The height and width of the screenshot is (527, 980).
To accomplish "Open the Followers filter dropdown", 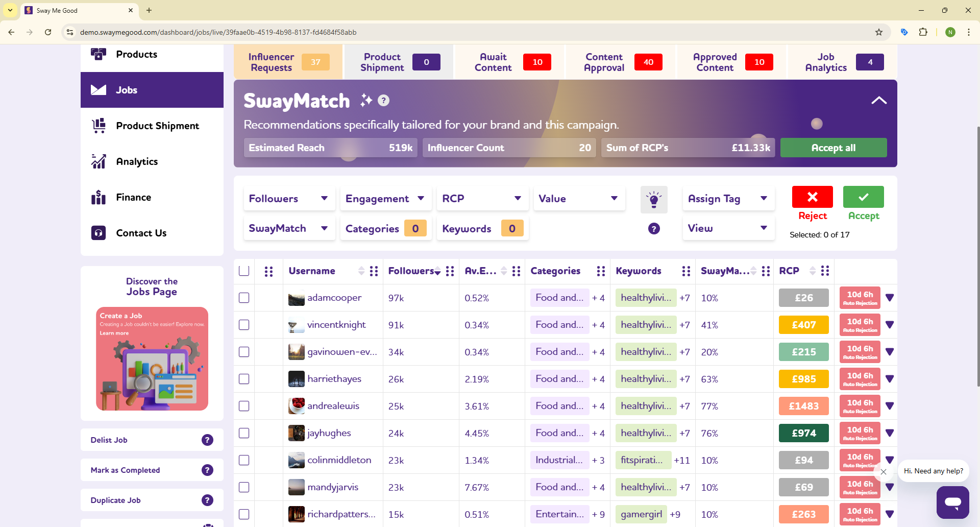I will [288, 199].
